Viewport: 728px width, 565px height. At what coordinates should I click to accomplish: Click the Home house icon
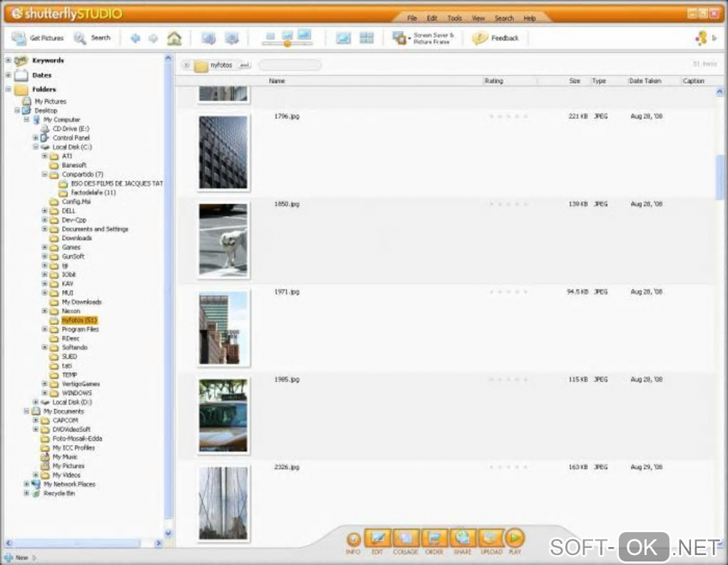point(175,38)
